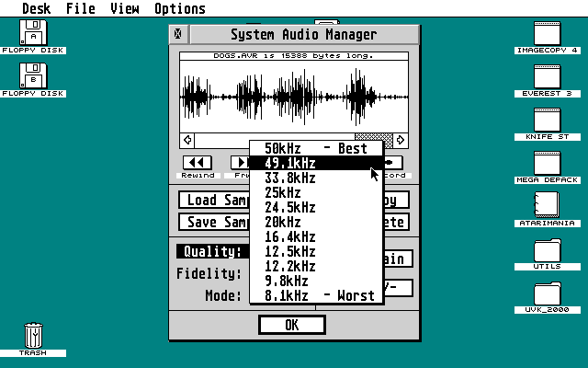Click inside the DOGS.AVR waveform display

point(294,97)
